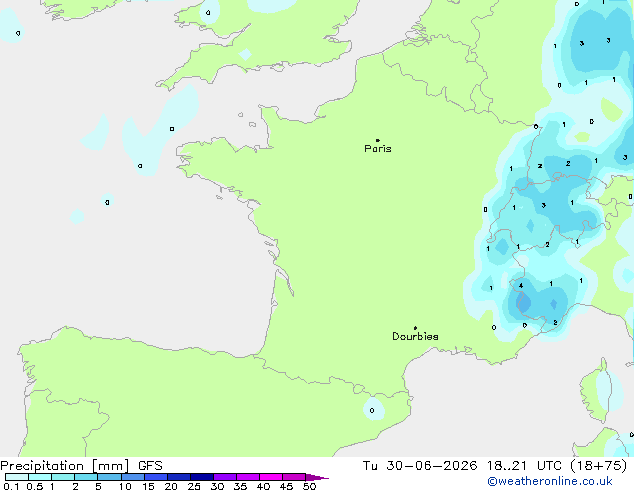Screen dimensions: 634x490
Task: Click the purple arrow tip above 50
Action: tap(317, 477)
